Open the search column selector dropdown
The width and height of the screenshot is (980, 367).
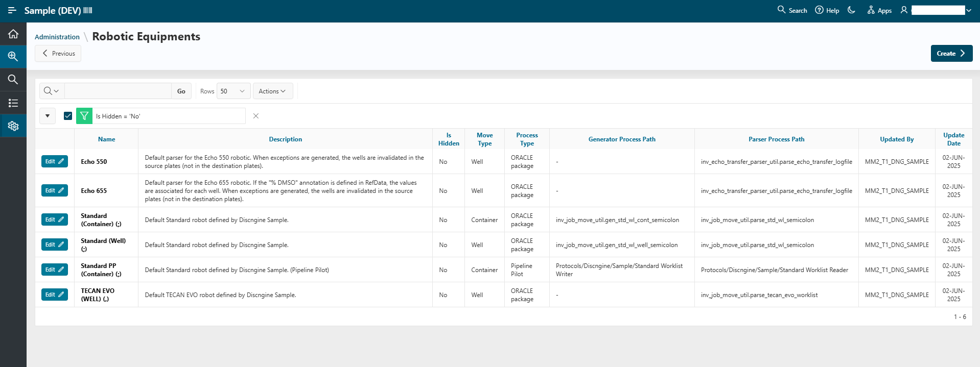pos(52,91)
